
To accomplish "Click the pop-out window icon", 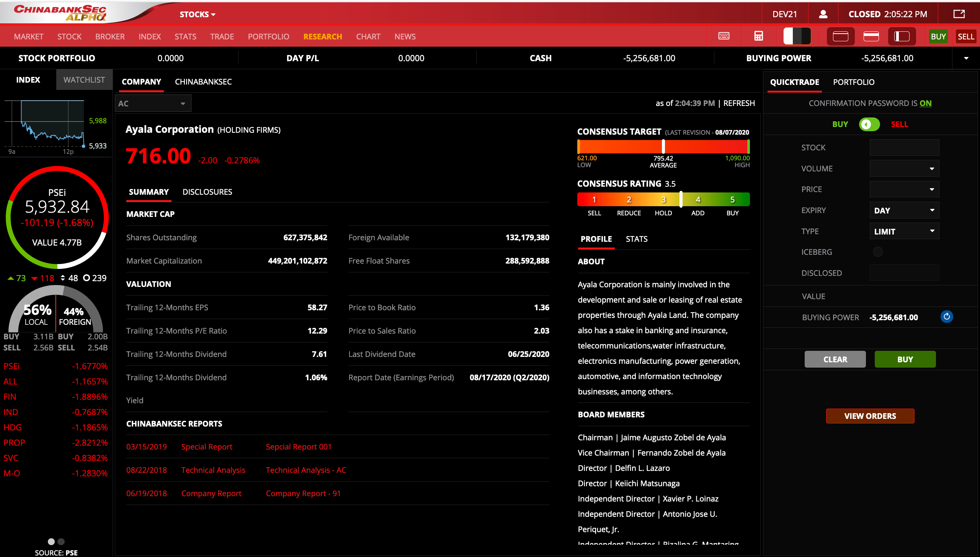I will click(x=959, y=14).
